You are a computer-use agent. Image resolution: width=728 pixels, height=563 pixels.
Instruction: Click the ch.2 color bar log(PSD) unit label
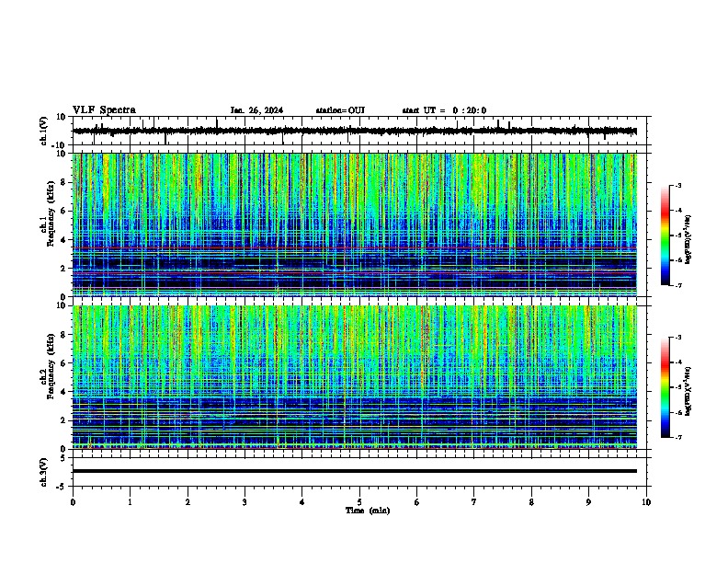point(688,391)
